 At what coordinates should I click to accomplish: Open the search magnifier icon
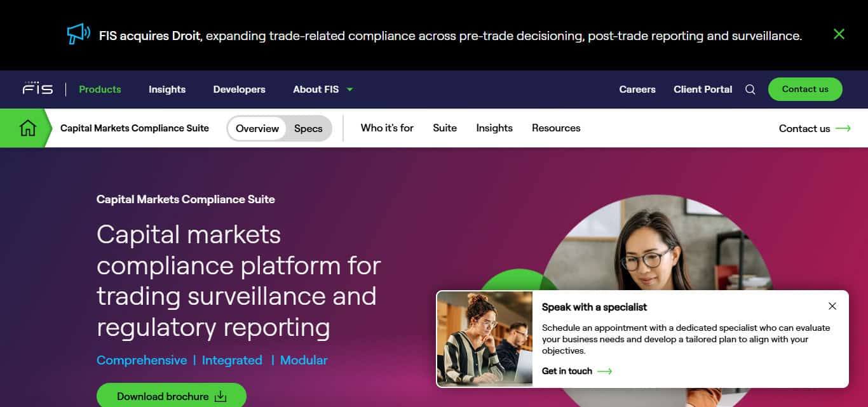tap(750, 90)
